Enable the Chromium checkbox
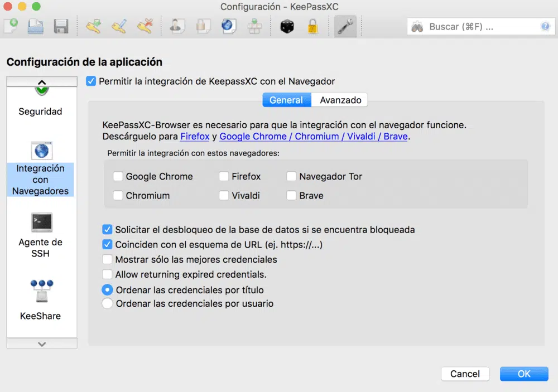Image resolution: width=558 pixels, height=392 pixels. pos(118,195)
